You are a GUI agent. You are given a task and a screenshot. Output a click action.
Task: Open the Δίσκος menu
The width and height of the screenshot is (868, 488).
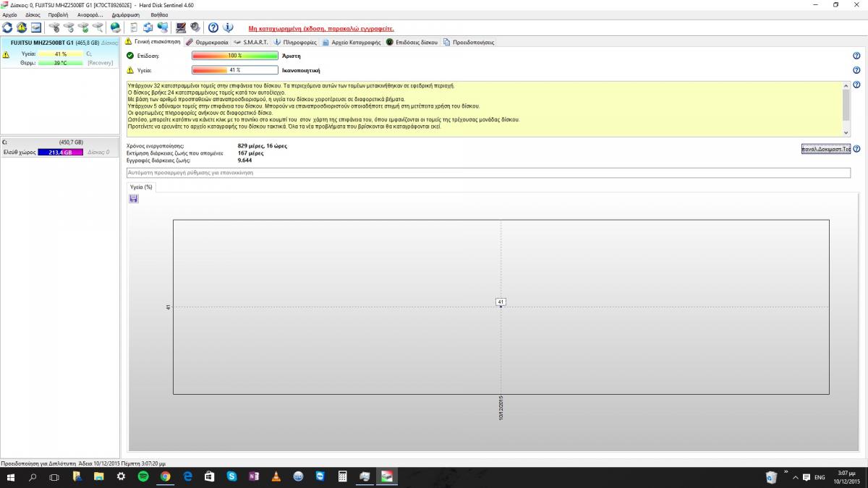33,14
